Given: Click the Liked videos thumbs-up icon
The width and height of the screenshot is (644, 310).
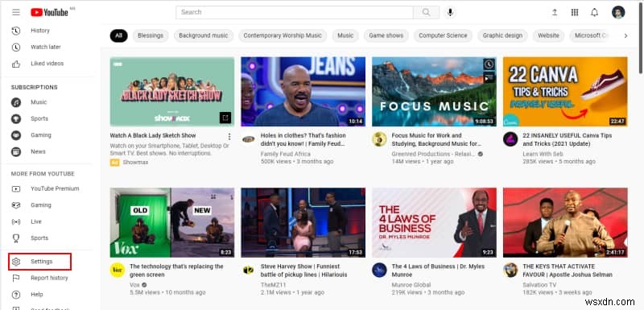Looking at the screenshot, I should [x=16, y=64].
